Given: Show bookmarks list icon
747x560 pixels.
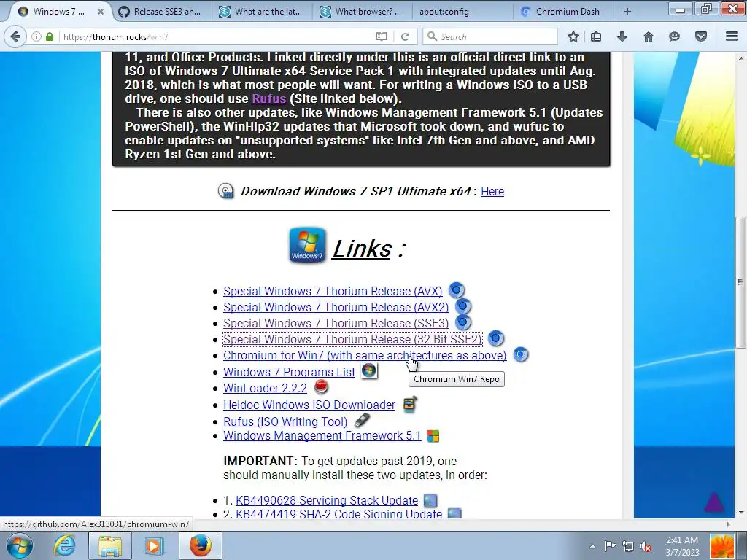Looking at the screenshot, I should tap(596, 36).
